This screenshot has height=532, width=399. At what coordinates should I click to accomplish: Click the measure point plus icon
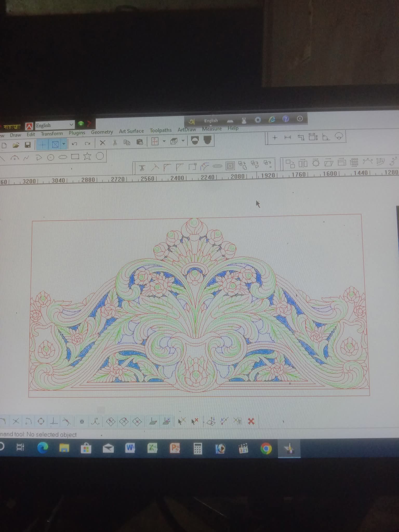275,137
